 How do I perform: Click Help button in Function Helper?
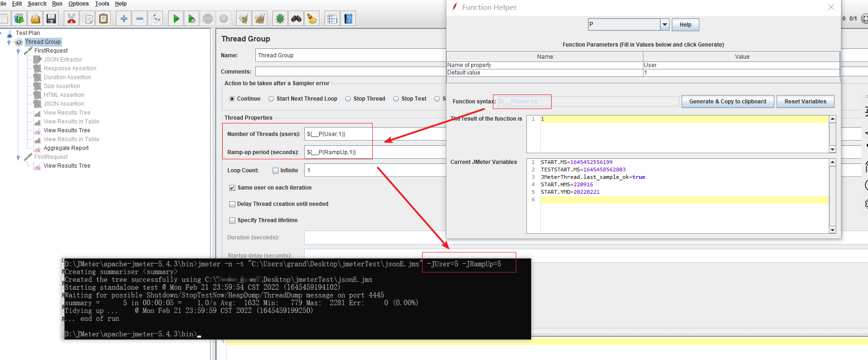[x=685, y=25]
